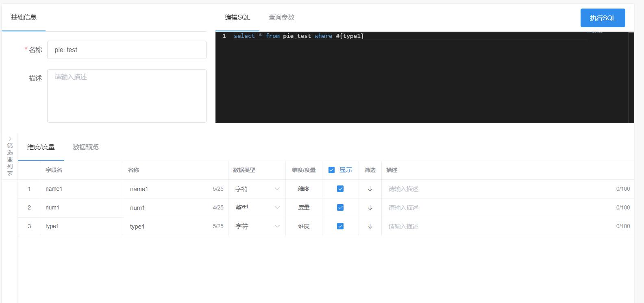Toggle the 显示 header checkbox
Image resolution: width=644 pixels, height=303 pixels.
[x=331, y=170]
